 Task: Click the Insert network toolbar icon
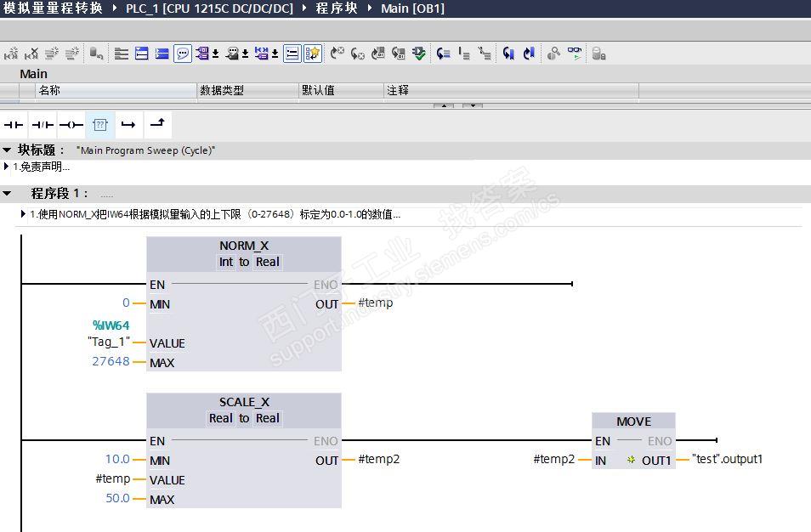tap(11, 54)
